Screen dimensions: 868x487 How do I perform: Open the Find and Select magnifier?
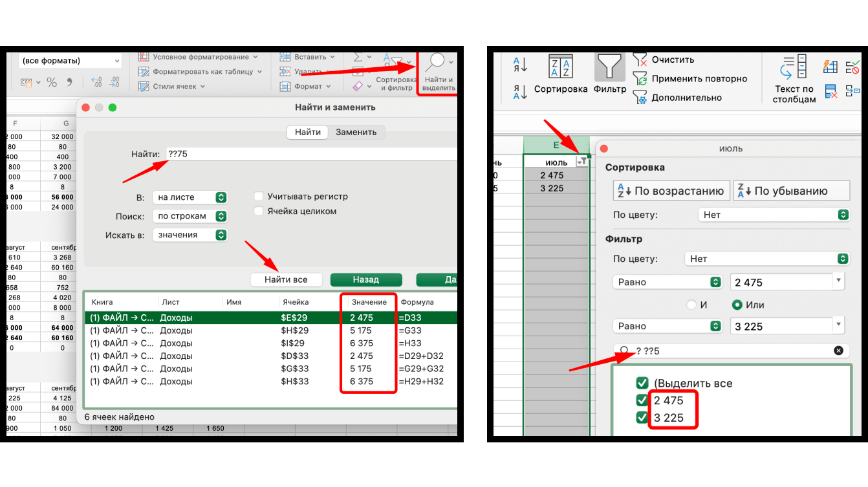click(x=436, y=64)
